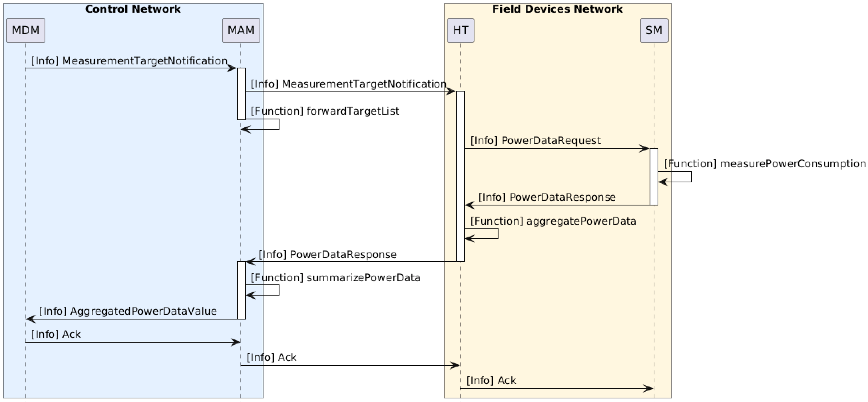Click the Ack label from MDM to MAM

[56, 334]
